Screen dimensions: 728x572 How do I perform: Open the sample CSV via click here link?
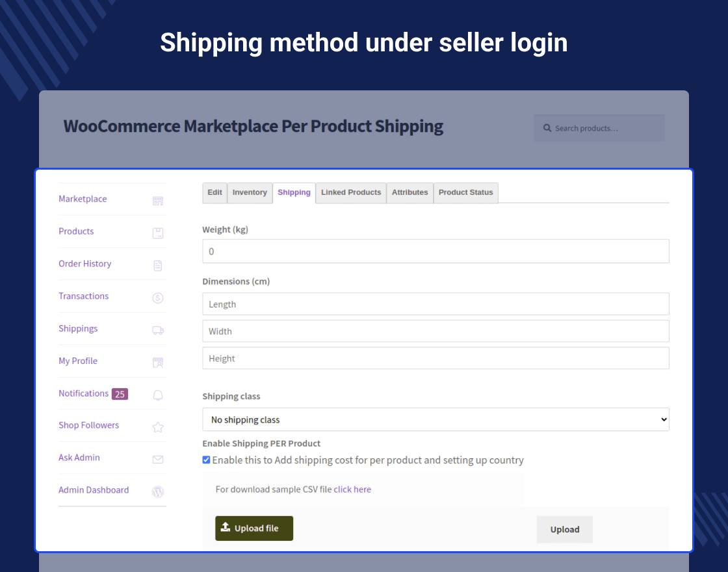[352, 489]
